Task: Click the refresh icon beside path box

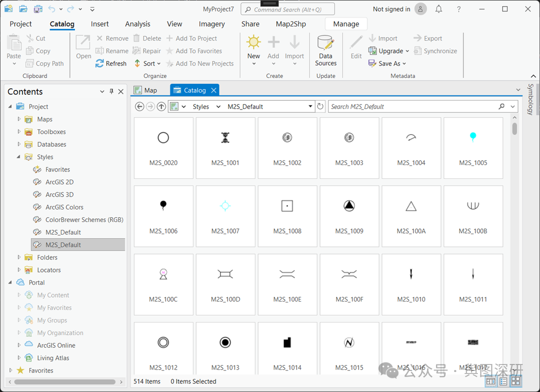Action: tap(320, 106)
